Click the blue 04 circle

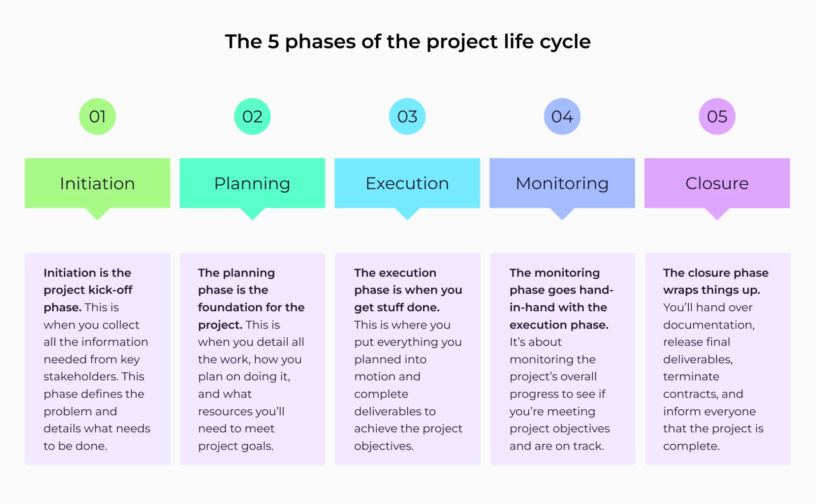point(562,116)
